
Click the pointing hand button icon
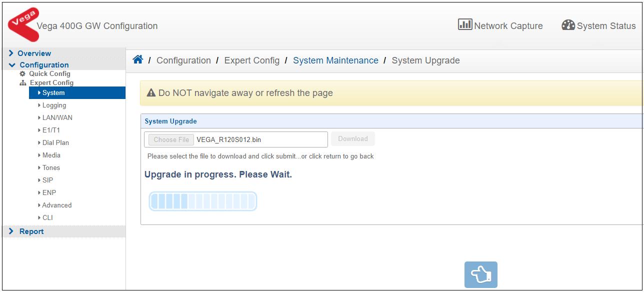(x=481, y=274)
